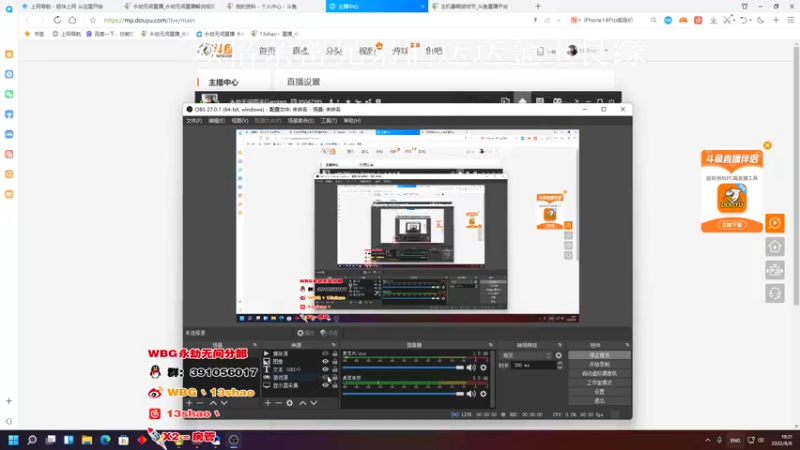Open transition properties gear beside 渐变
Screen dimensions: 800x450
click(x=559, y=356)
